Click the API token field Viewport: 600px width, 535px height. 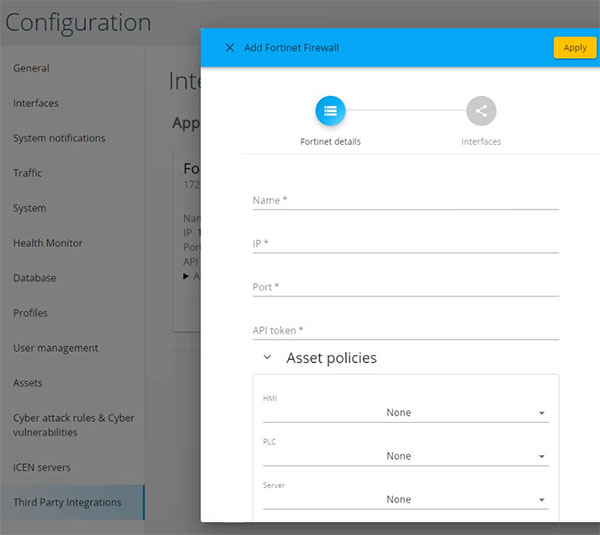point(405,330)
